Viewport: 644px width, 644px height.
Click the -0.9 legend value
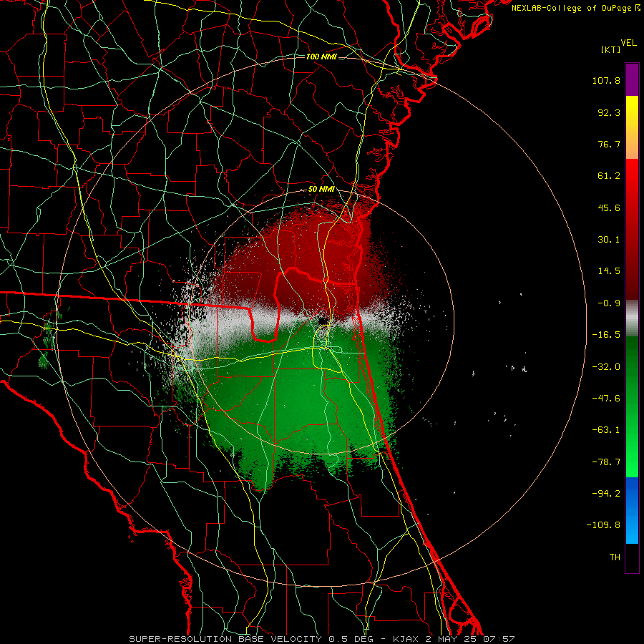pyautogui.click(x=609, y=303)
